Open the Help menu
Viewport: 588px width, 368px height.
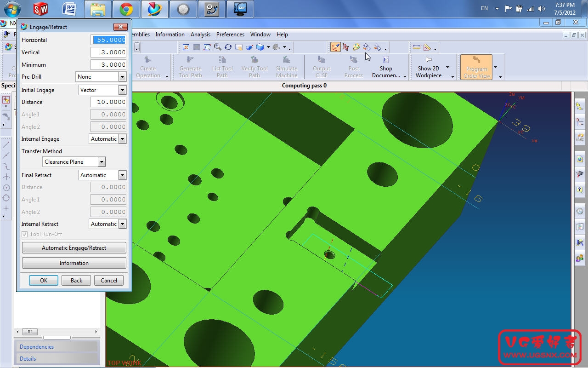[x=282, y=34]
